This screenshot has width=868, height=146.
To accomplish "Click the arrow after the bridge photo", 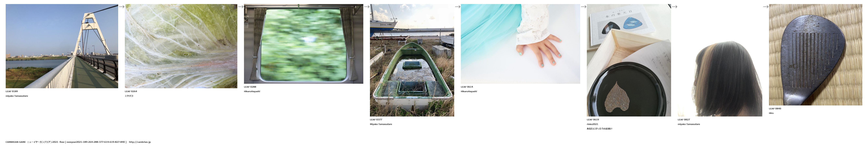I will point(122,7).
